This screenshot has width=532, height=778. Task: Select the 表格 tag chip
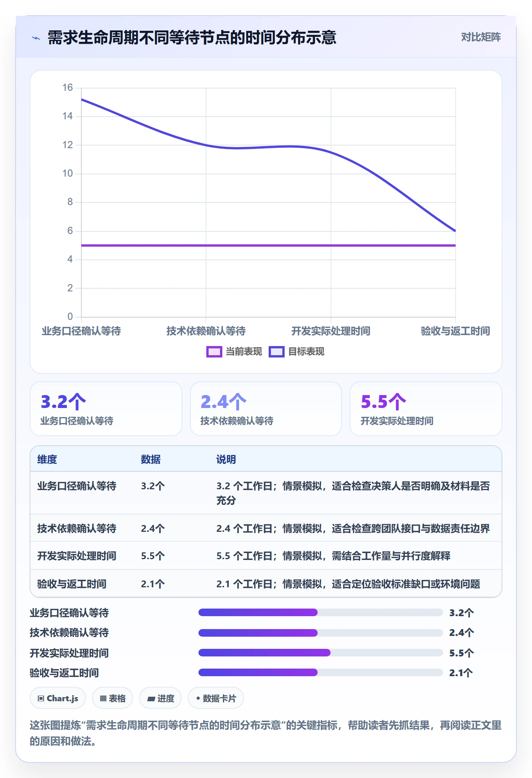[112, 698]
